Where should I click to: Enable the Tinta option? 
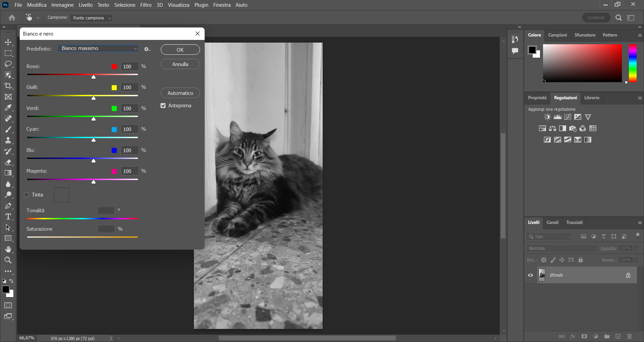(26, 194)
